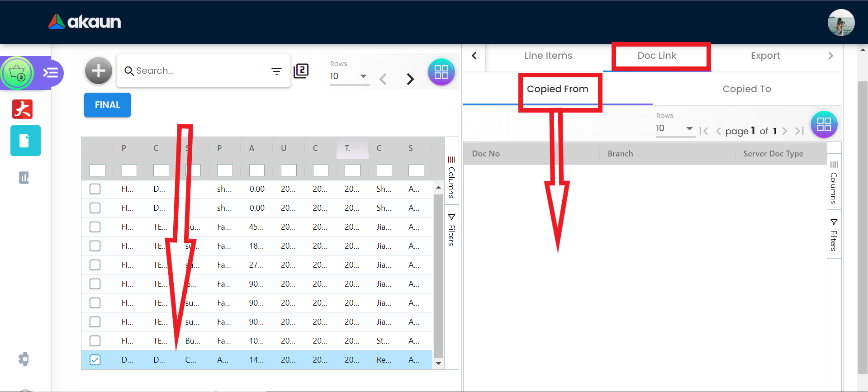Click the filter box under column U
The height and width of the screenshot is (392, 868).
click(289, 170)
